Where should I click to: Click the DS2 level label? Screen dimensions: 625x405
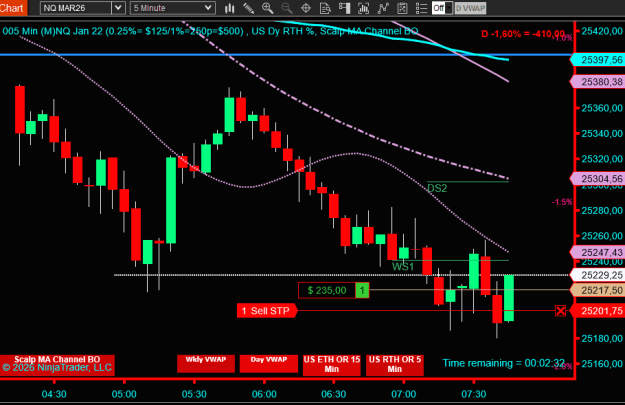[437, 188]
